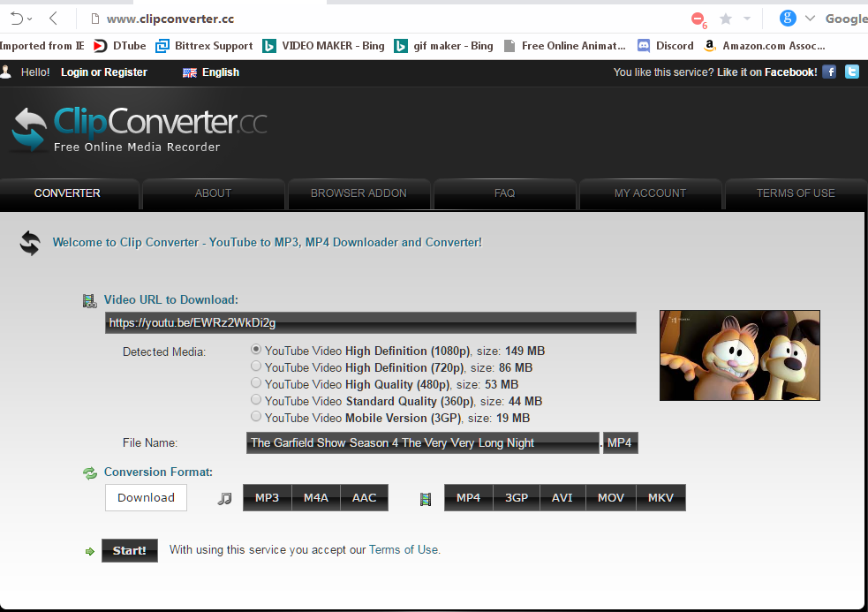
Task: Click the www.clipconverter.cc address bar
Action: pos(170,19)
